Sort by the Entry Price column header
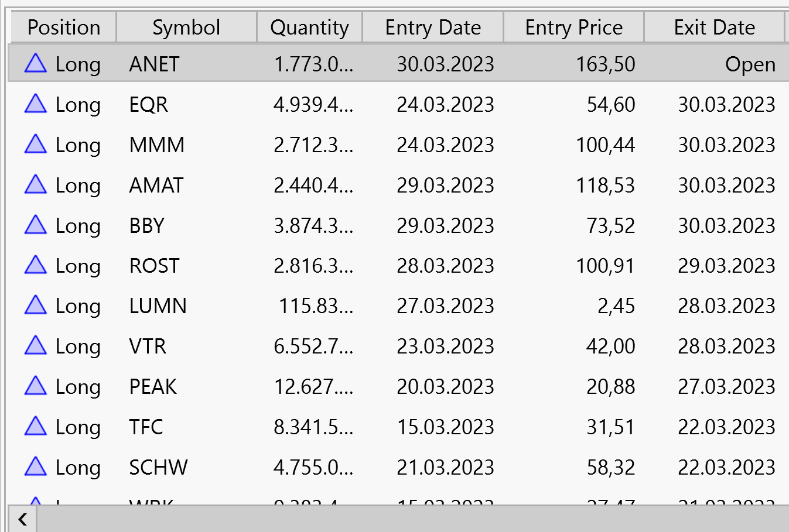This screenshot has width=789, height=532. pyautogui.click(x=573, y=28)
